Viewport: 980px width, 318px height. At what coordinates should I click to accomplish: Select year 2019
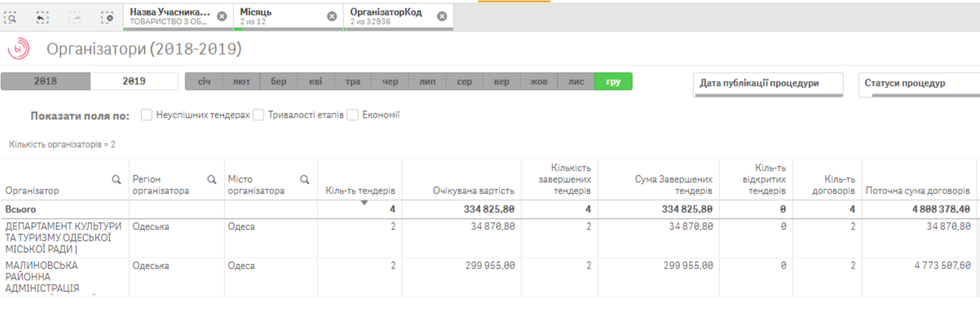(134, 82)
